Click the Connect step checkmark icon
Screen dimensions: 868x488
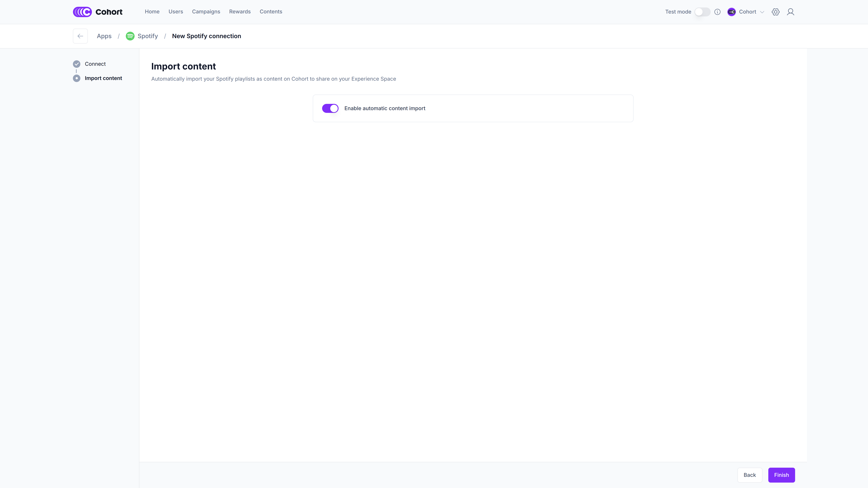click(76, 64)
